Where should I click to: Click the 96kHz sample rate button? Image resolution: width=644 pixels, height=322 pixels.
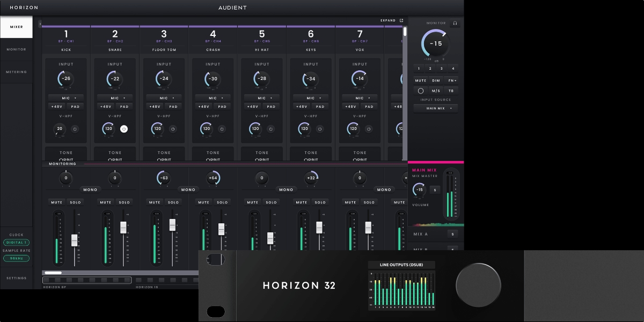tap(16, 258)
